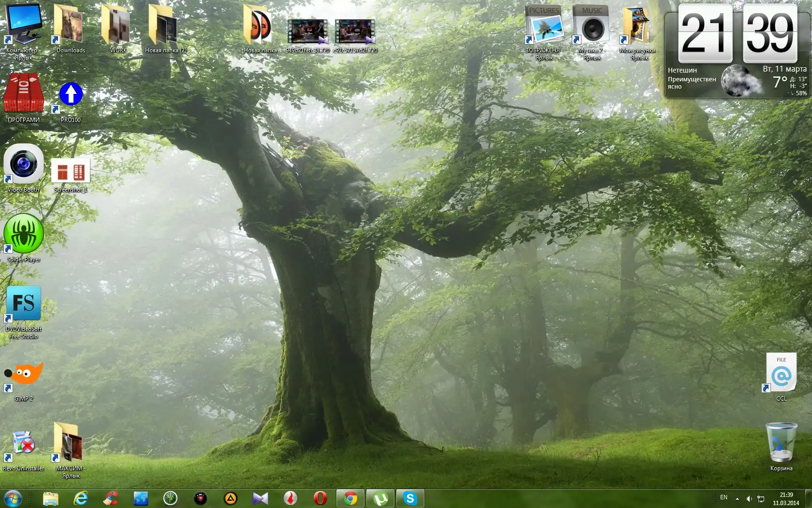Open the volume speaker control

click(749, 498)
